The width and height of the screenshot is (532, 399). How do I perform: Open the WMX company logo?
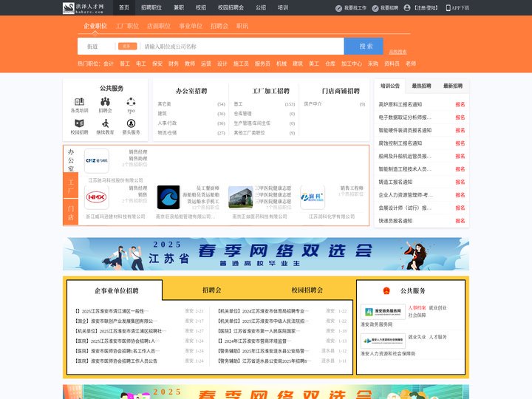click(96, 197)
